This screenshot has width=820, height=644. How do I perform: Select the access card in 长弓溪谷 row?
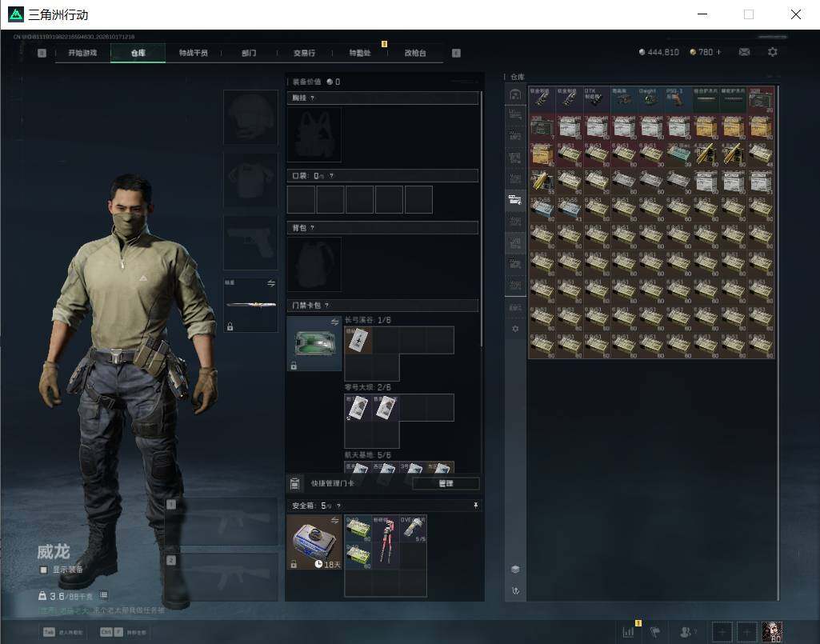click(358, 340)
